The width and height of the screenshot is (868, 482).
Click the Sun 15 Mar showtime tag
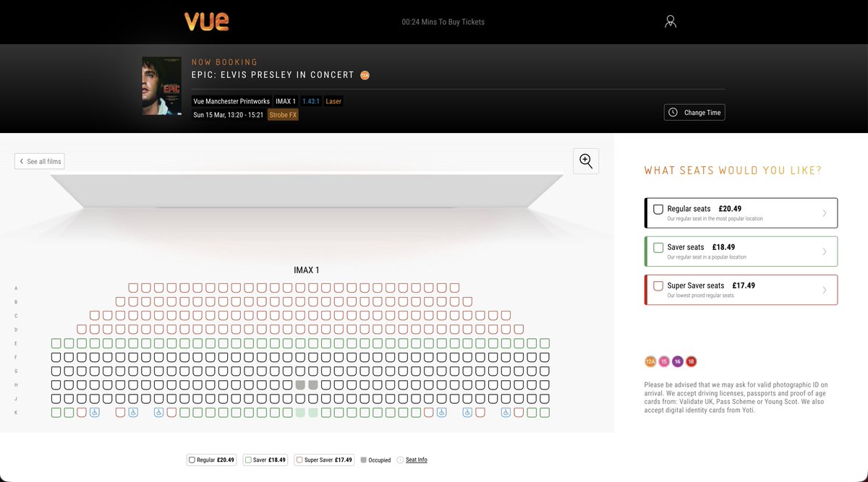[229, 115]
